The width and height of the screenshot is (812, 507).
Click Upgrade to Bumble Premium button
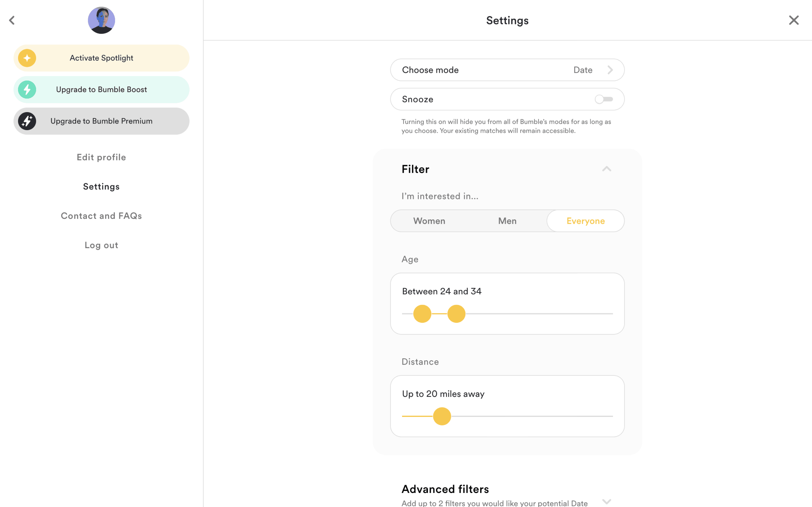pyautogui.click(x=101, y=121)
